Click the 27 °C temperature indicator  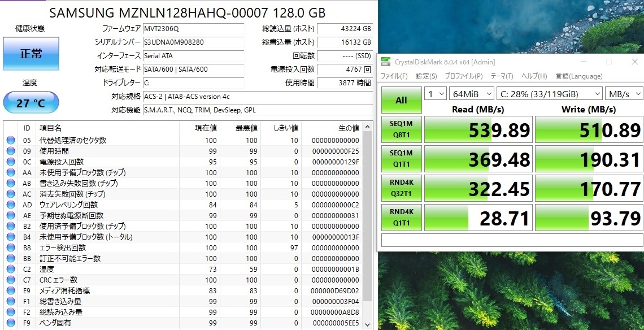[31, 103]
